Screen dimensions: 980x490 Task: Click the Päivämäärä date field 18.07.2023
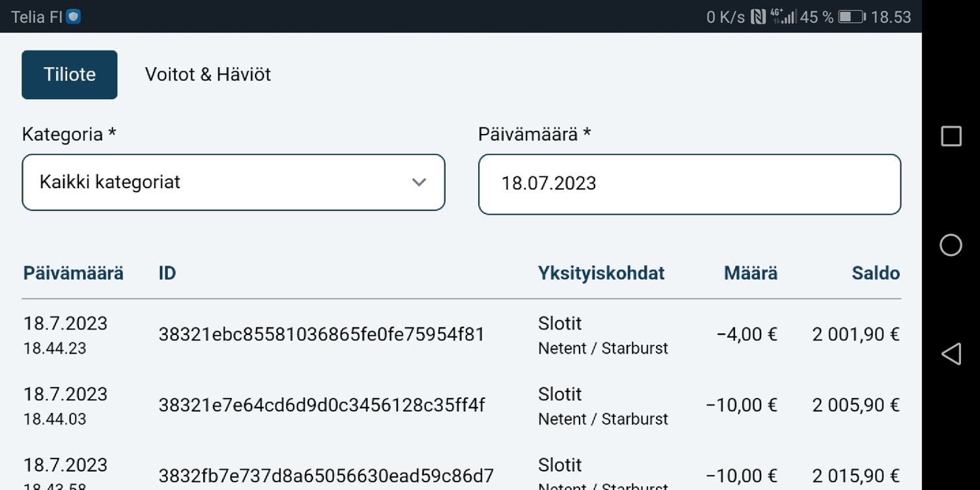pyautogui.click(x=689, y=184)
